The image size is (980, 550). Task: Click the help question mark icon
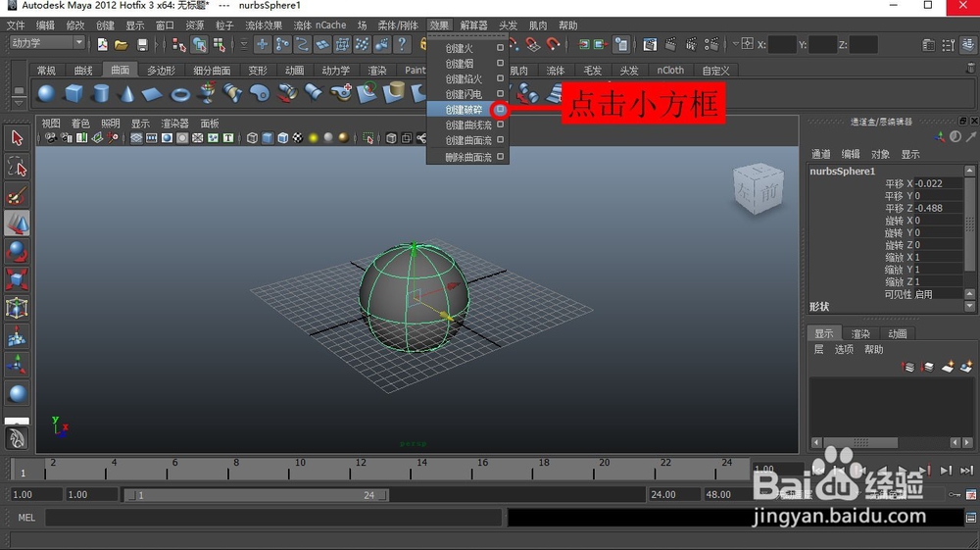click(x=403, y=44)
